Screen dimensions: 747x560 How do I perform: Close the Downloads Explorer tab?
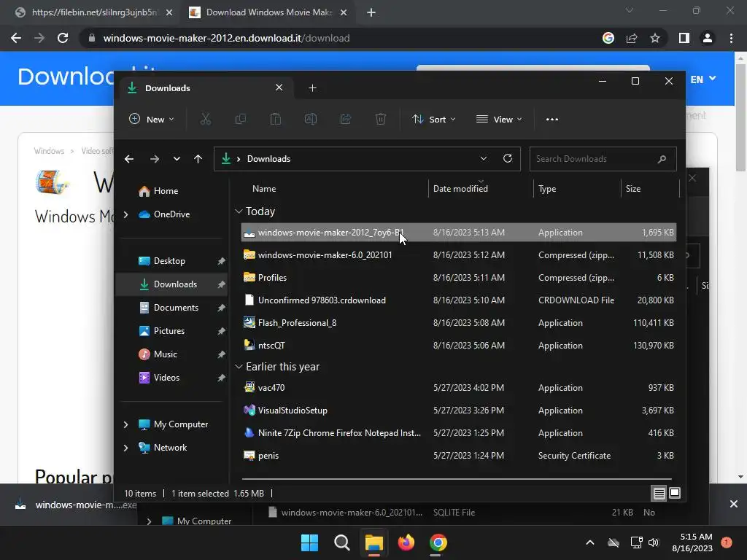click(x=279, y=87)
